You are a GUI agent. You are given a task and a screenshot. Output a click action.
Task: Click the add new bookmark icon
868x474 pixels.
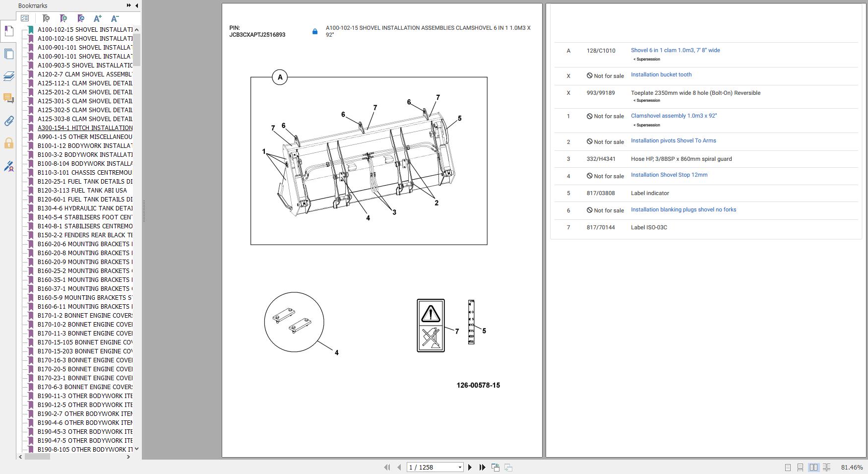pyautogui.click(x=63, y=18)
